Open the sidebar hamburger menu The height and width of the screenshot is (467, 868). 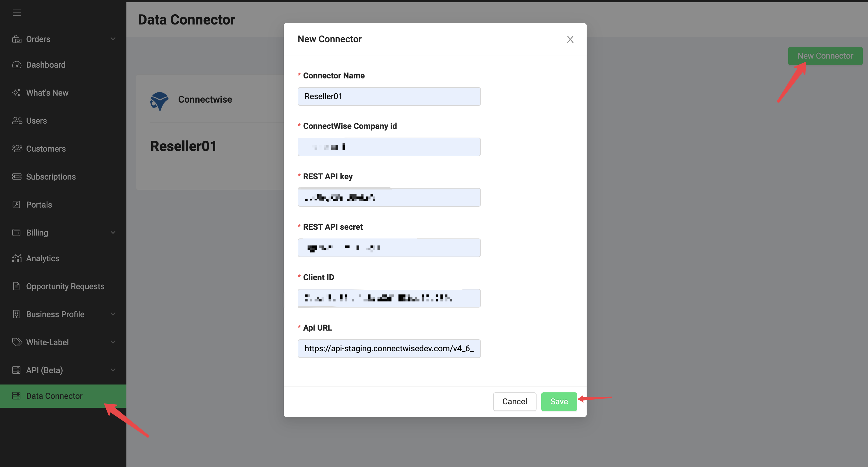(x=17, y=13)
